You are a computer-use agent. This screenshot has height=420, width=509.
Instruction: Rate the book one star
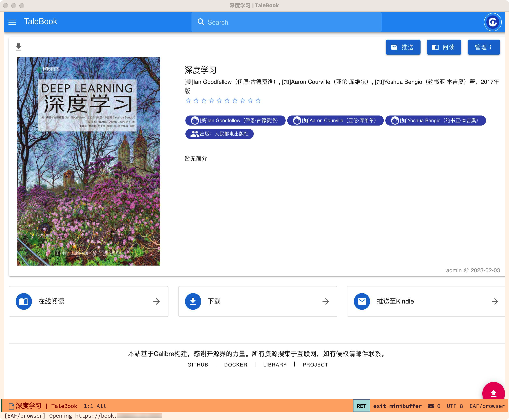(x=188, y=101)
